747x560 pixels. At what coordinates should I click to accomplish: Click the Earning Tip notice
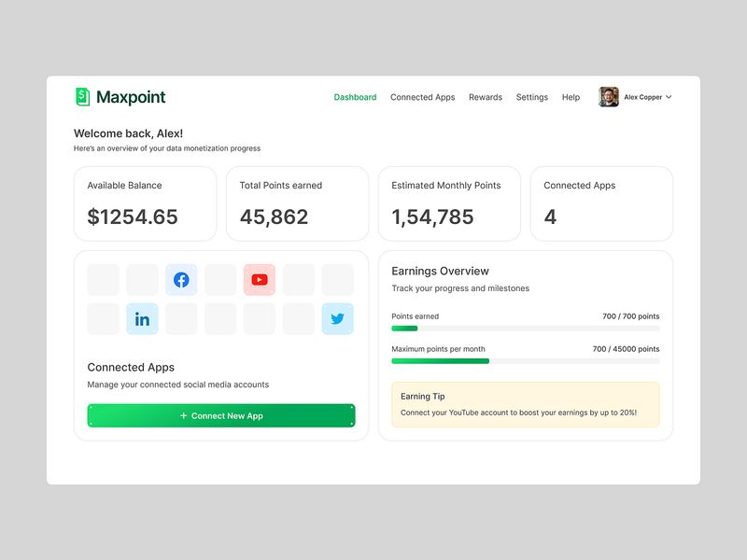526,404
